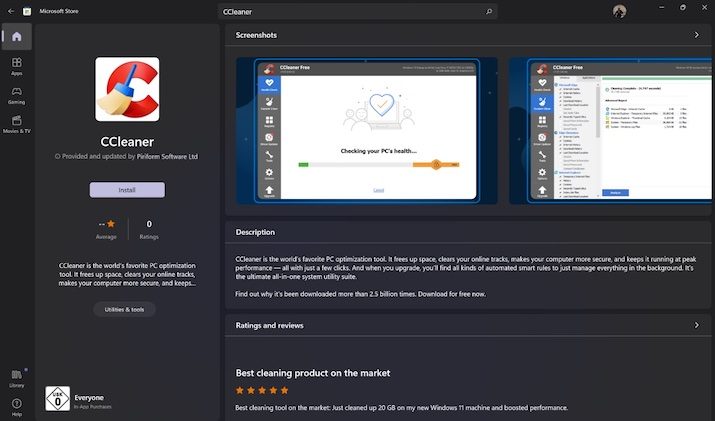This screenshot has height=421, width=715.
Task: Click the Screenshots section heading
Action: tap(256, 35)
